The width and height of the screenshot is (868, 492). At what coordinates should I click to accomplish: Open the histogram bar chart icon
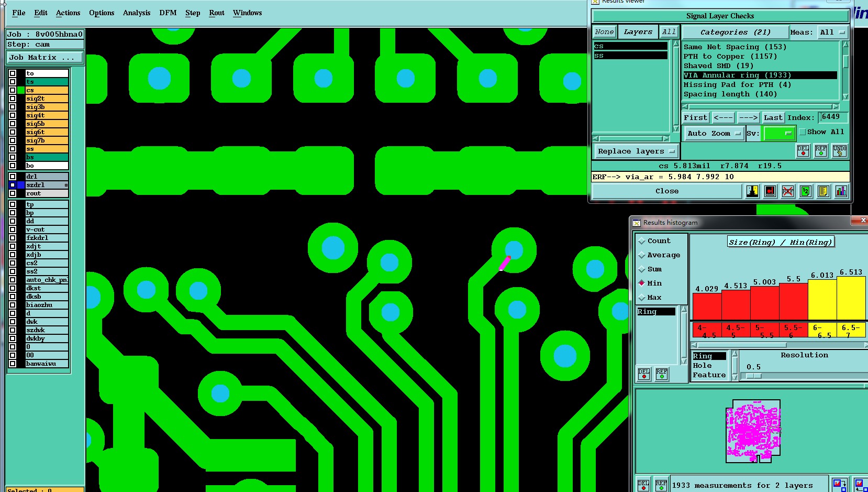[x=841, y=191]
